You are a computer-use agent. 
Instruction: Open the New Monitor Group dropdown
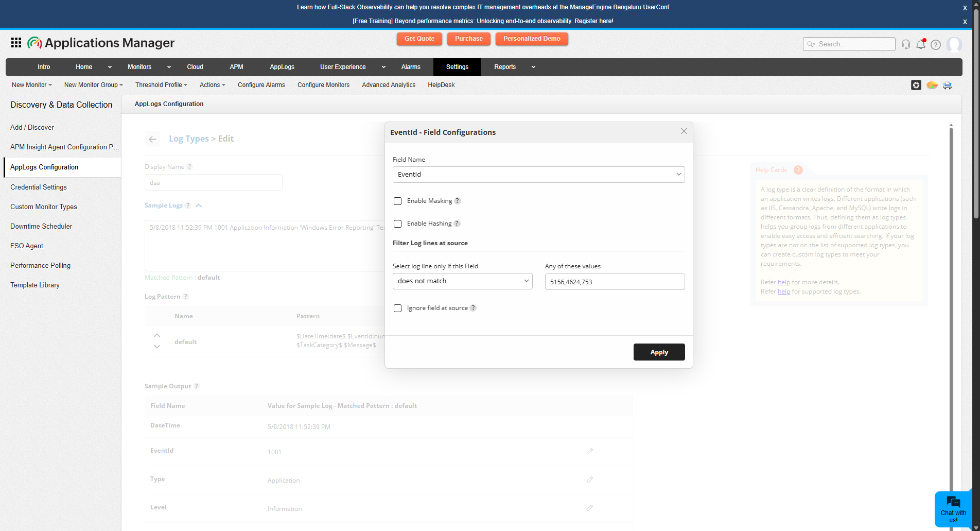pyautogui.click(x=94, y=85)
